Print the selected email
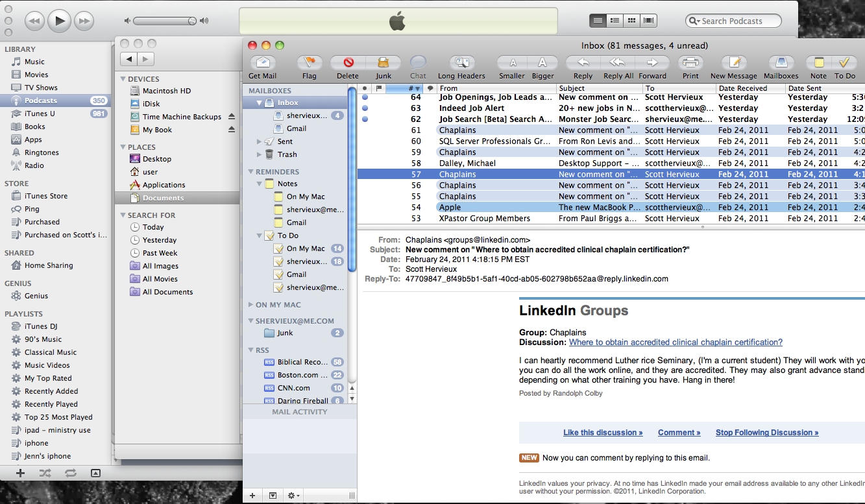The image size is (865, 504). (691, 63)
